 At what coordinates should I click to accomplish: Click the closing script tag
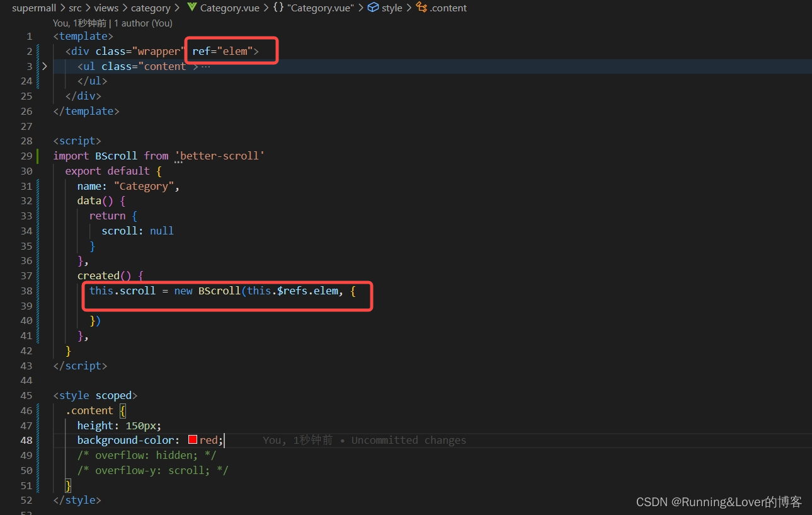tap(80, 366)
